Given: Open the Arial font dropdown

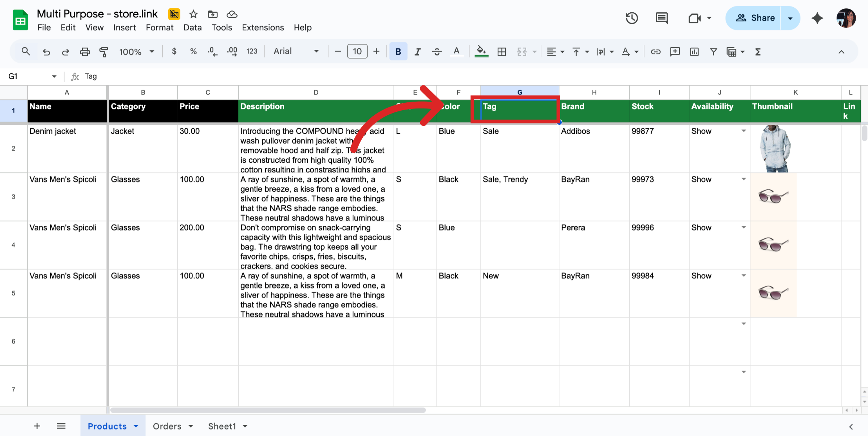Looking at the screenshot, I should click(x=296, y=51).
